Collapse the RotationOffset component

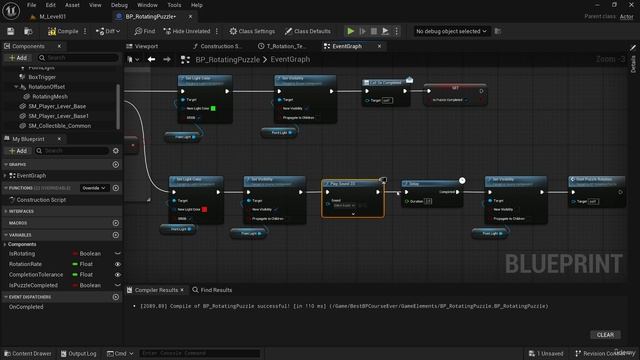[x=16, y=87]
